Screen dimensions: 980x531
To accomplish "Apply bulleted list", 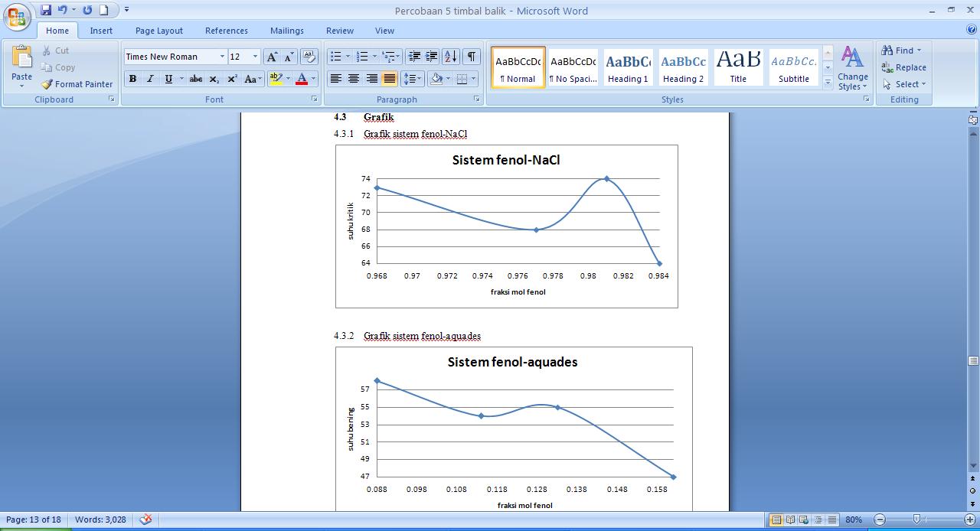I will 335,57.
